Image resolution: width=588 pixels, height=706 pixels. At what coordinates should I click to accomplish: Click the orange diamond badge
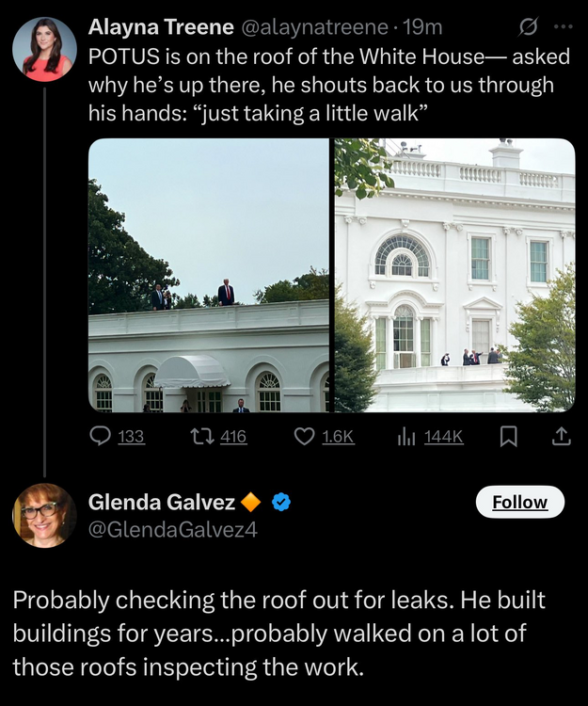click(251, 502)
